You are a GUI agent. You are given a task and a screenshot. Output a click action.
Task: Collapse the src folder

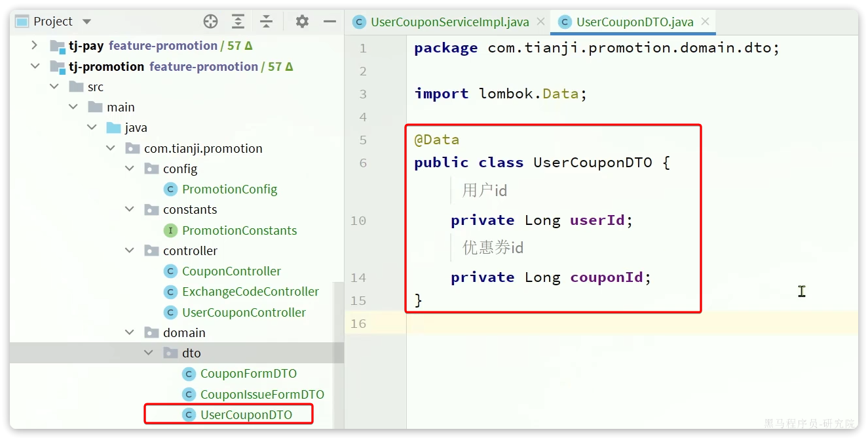pyautogui.click(x=54, y=87)
